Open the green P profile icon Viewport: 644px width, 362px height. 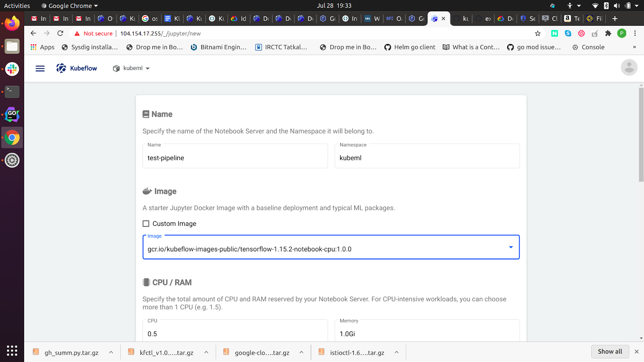(x=621, y=33)
